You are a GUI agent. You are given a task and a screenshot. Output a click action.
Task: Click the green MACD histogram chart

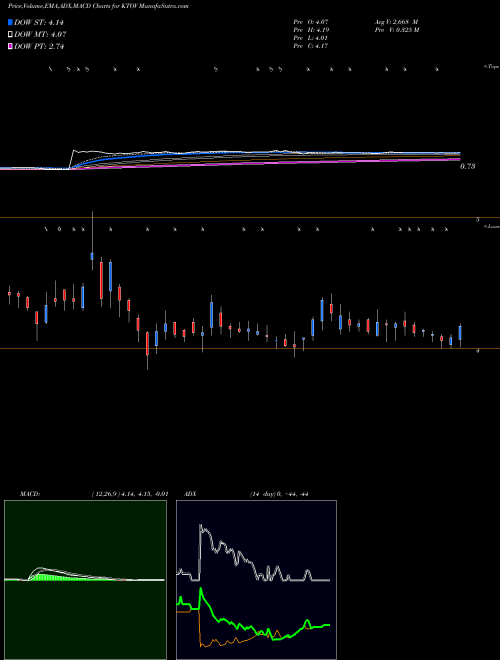pyautogui.click(x=85, y=580)
